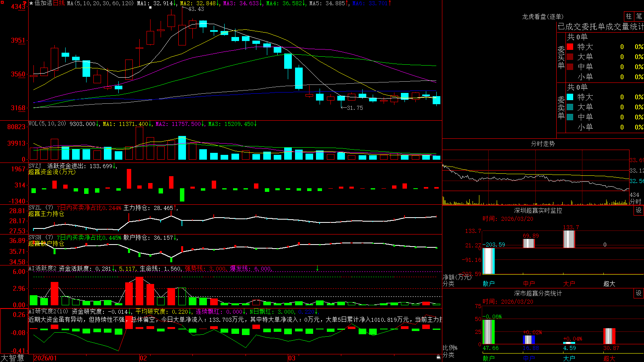Click the 深圳超赢实时监控 title
The height and width of the screenshot is (362, 644).
click(x=538, y=210)
